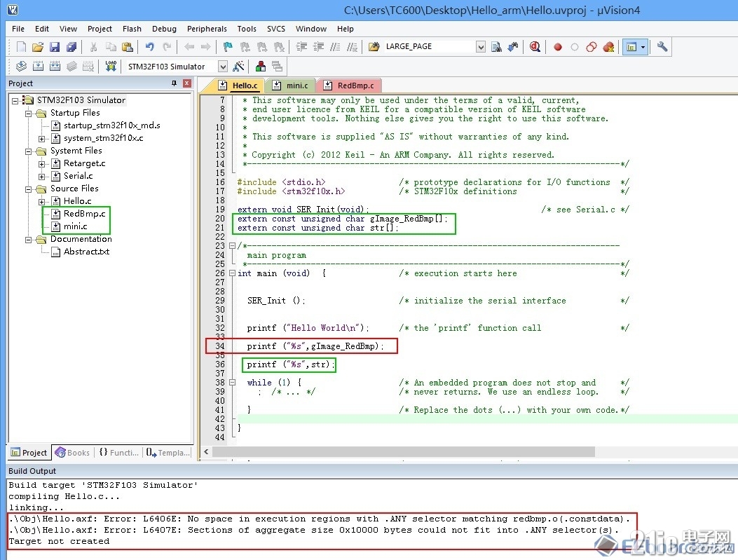Collapse the STM32F103 Simulator tree root
The width and height of the screenshot is (738, 560).
(15, 100)
